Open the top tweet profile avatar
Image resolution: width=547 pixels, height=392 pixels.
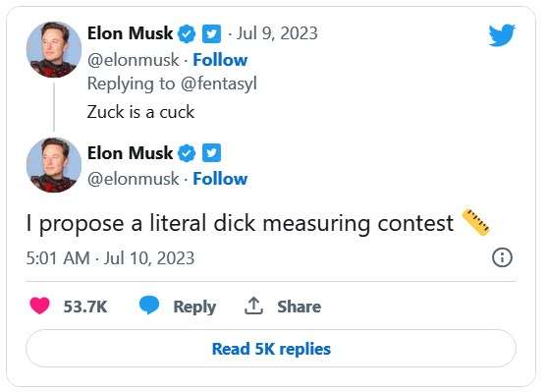(54, 49)
